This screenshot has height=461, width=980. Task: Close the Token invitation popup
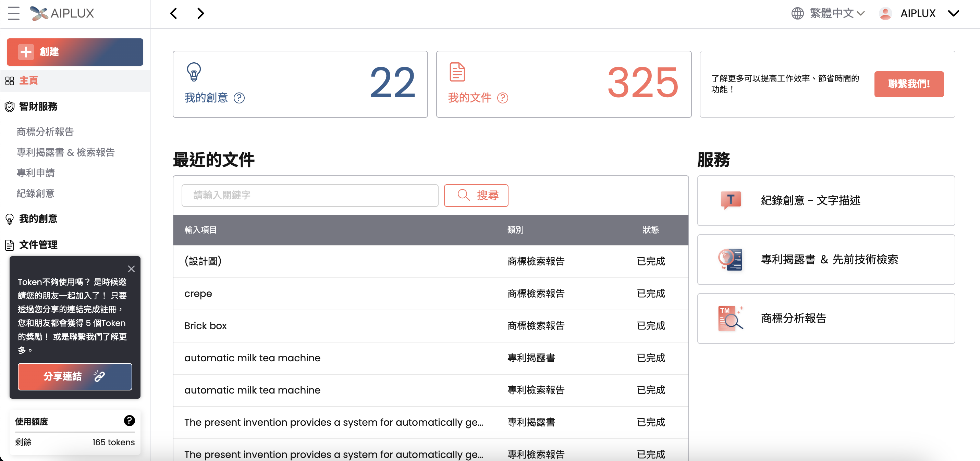pyautogui.click(x=131, y=269)
